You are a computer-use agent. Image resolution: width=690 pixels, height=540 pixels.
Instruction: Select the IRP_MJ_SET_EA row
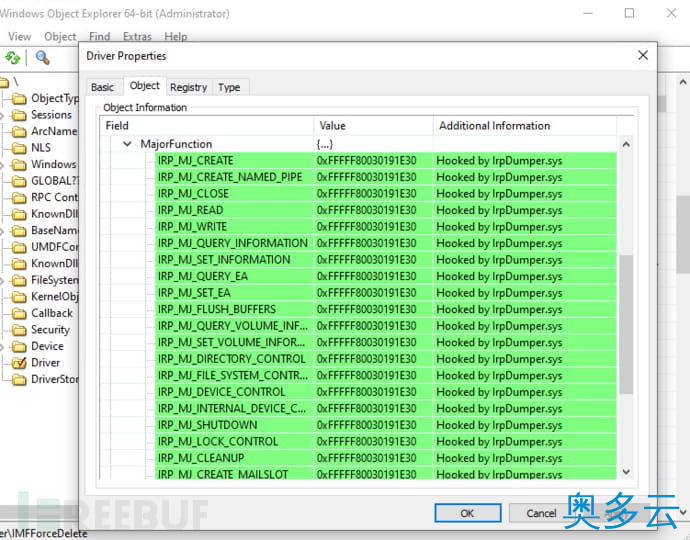(x=385, y=293)
